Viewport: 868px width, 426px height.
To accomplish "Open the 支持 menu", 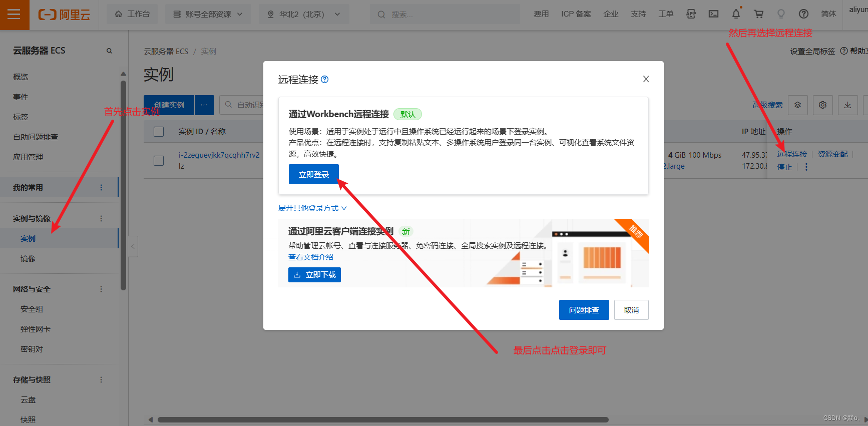I will (x=638, y=14).
